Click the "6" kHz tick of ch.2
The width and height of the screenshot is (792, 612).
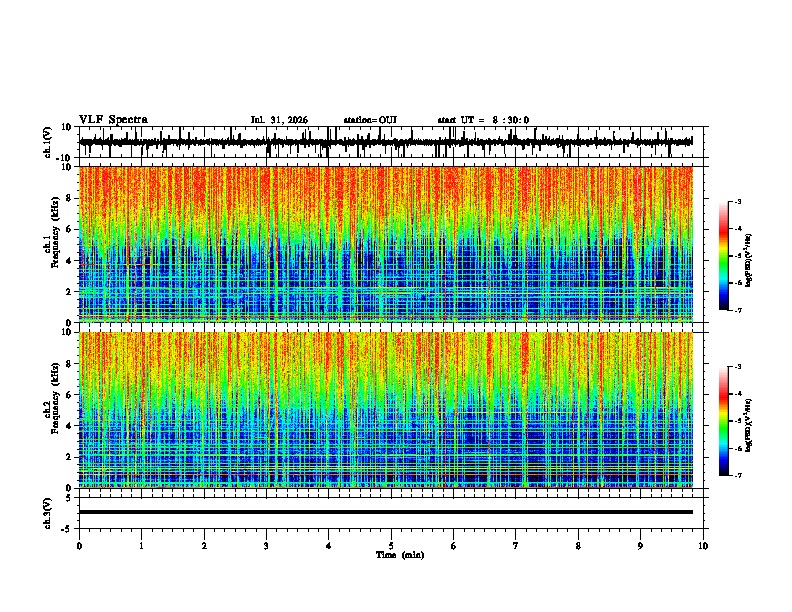[70, 394]
